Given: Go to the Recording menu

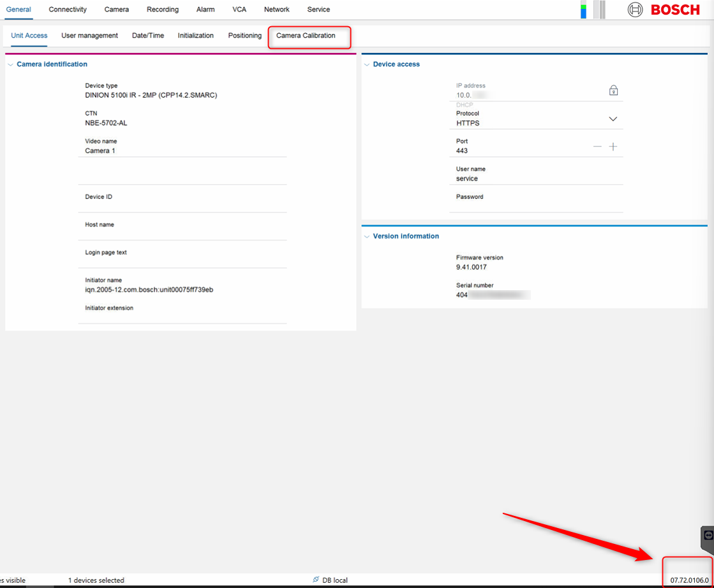Looking at the screenshot, I should coord(163,10).
